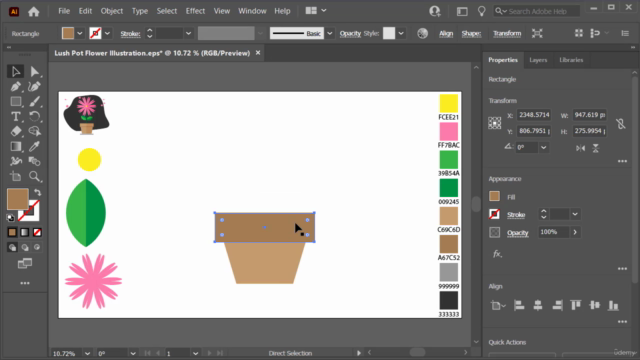Open the stroke color dropdown in control bar

tap(107, 33)
